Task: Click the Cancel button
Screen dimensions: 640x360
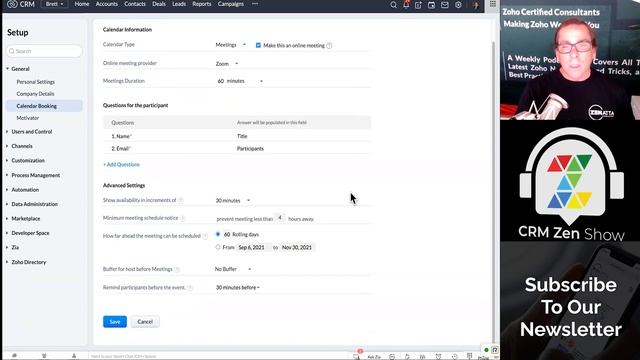Action: (x=145, y=322)
